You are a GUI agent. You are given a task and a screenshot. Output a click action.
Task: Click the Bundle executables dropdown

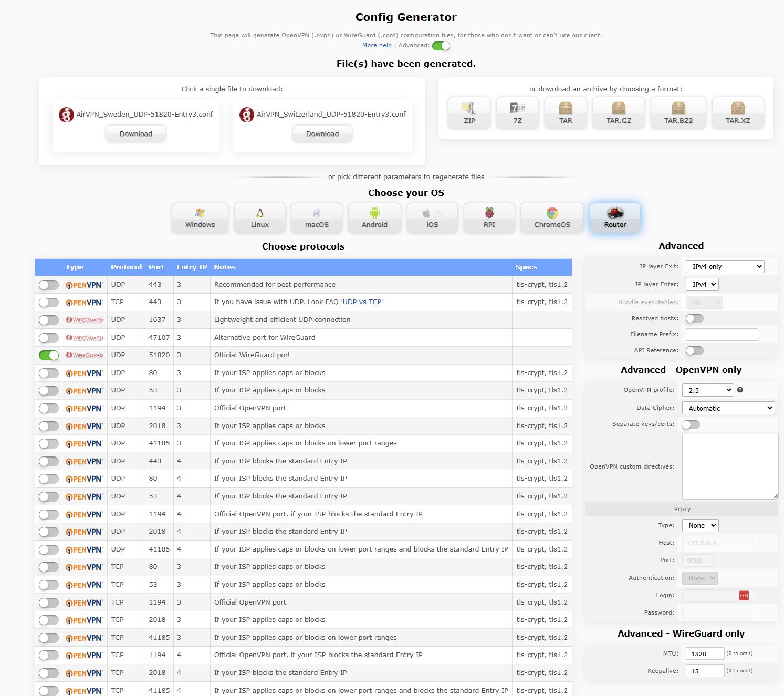pos(704,302)
